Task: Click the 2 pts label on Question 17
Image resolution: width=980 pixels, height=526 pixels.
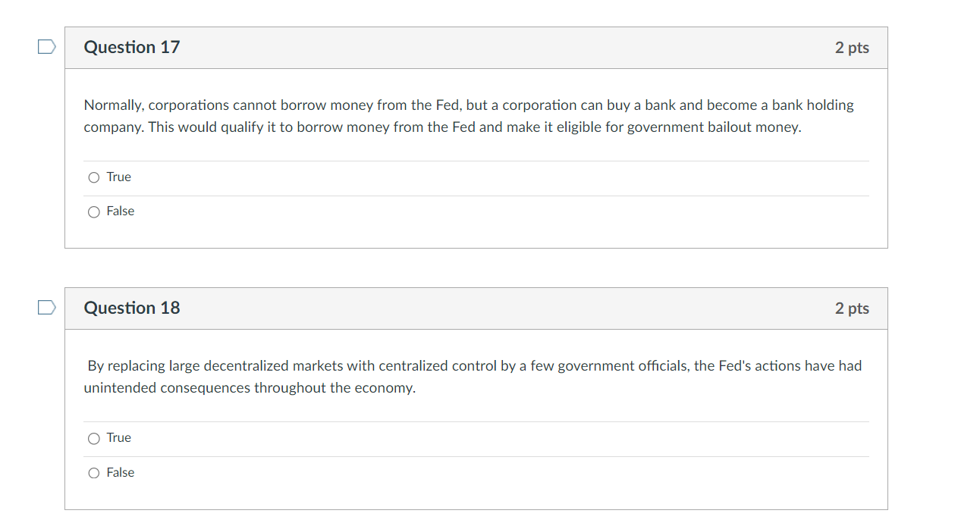Action: click(852, 46)
